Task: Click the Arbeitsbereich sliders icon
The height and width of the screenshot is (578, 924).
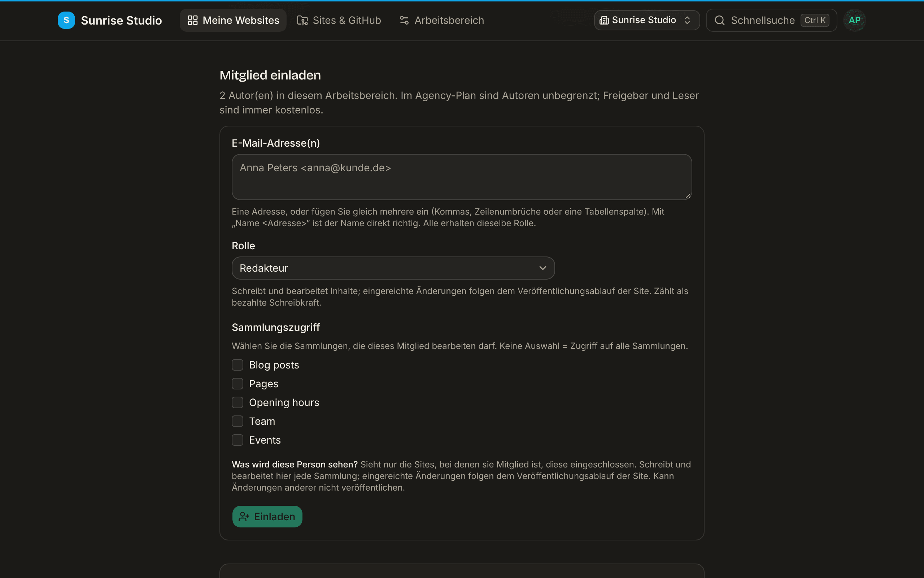Action: click(x=404, y=20)
